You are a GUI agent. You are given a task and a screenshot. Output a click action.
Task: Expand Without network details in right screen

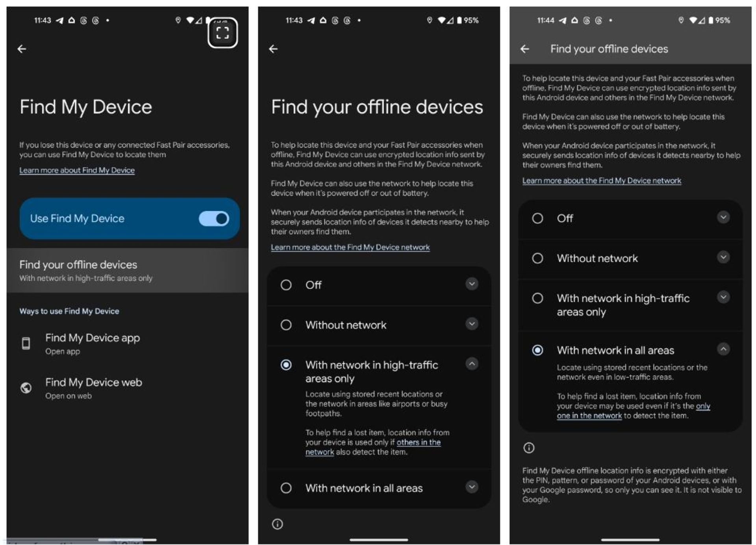723,257
